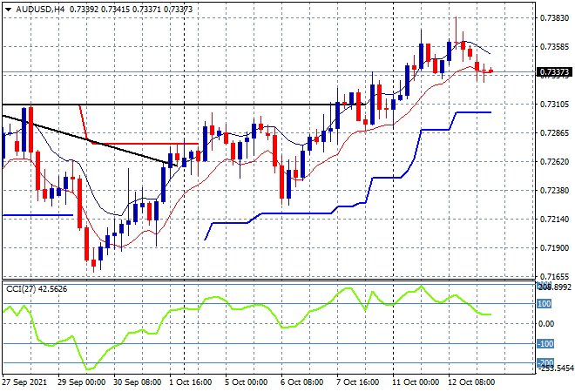
Task: Select the red horizontal resistance line segment
Action: click(145, 144)
